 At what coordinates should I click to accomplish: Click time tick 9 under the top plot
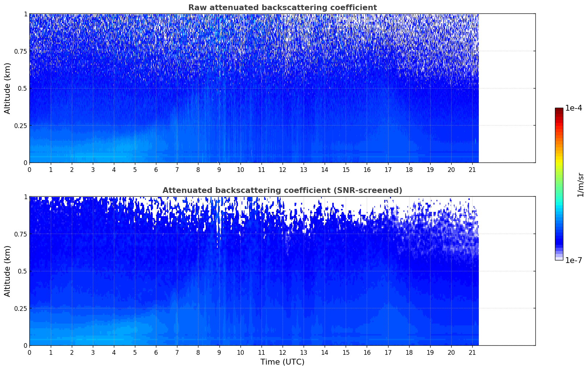[219, 169]
